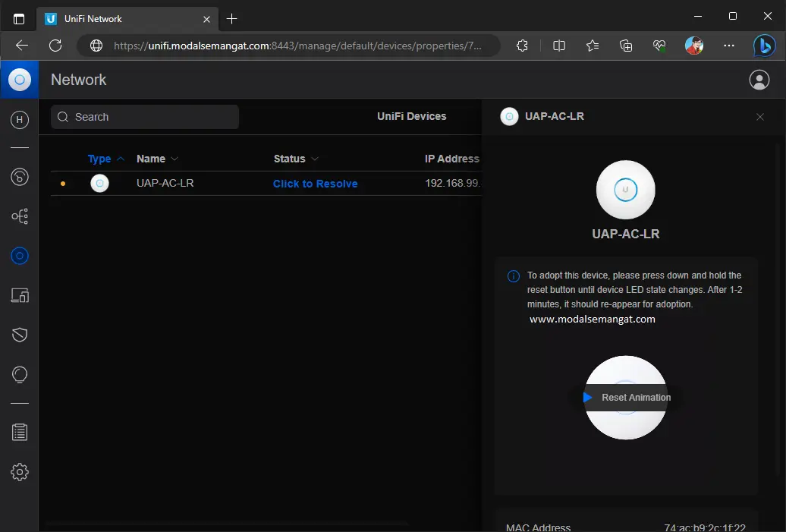Screen dimensions: 786x532
Task: Click the UAP-AC-LR panel header title
Action: coord(554,116)
